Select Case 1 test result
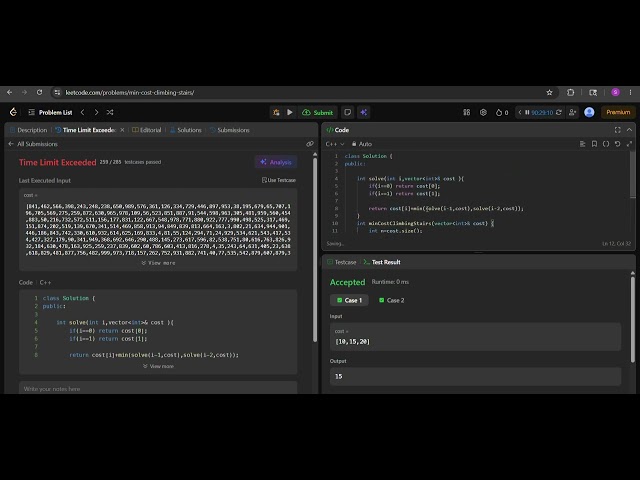The width and height of the screenshot is (640, 480). point(349,300)
